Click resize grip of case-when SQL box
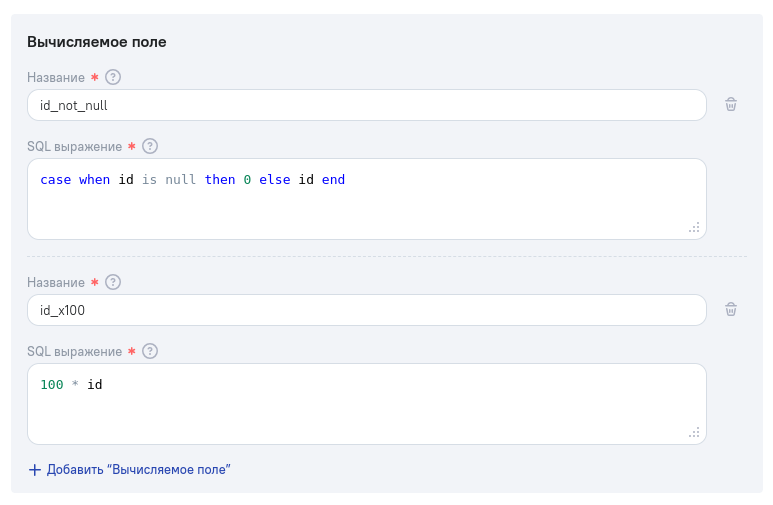 click(694, 227)
